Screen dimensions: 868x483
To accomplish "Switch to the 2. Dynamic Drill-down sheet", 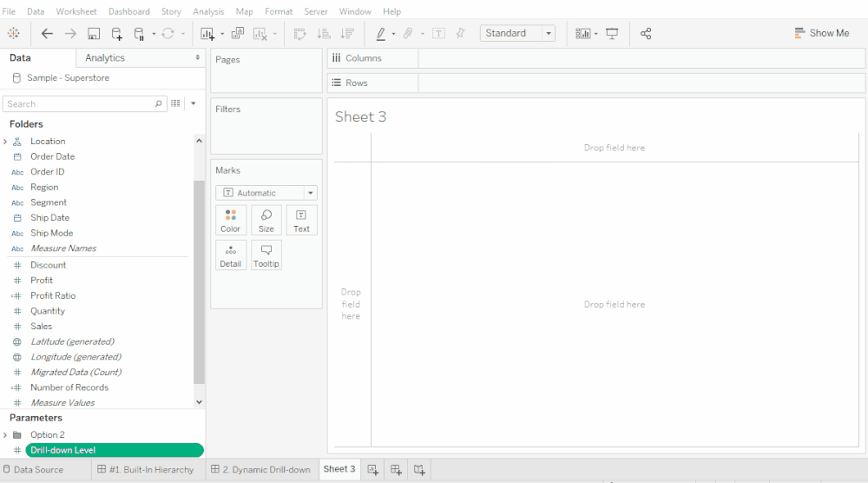I will 260,470.
